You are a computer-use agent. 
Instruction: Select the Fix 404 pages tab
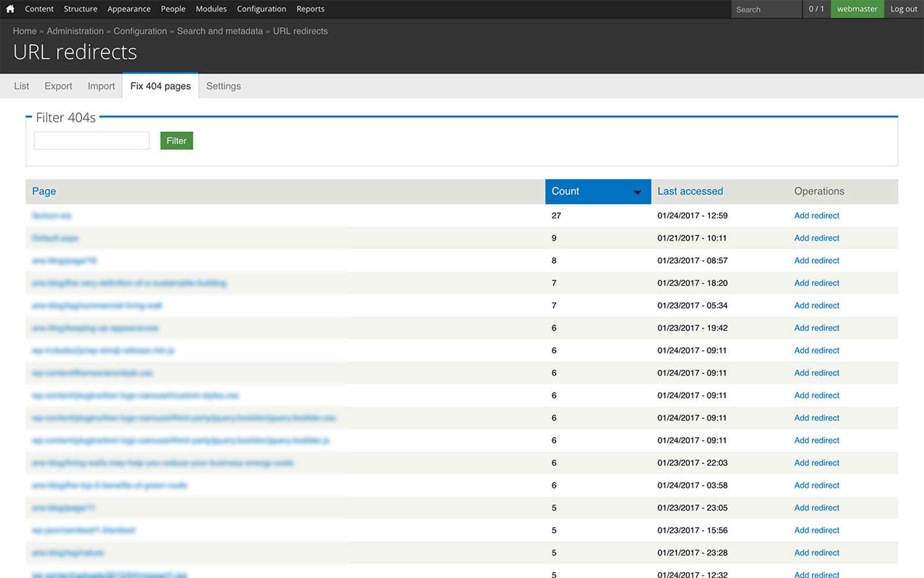pyautogui.click(x=161, y=86)
